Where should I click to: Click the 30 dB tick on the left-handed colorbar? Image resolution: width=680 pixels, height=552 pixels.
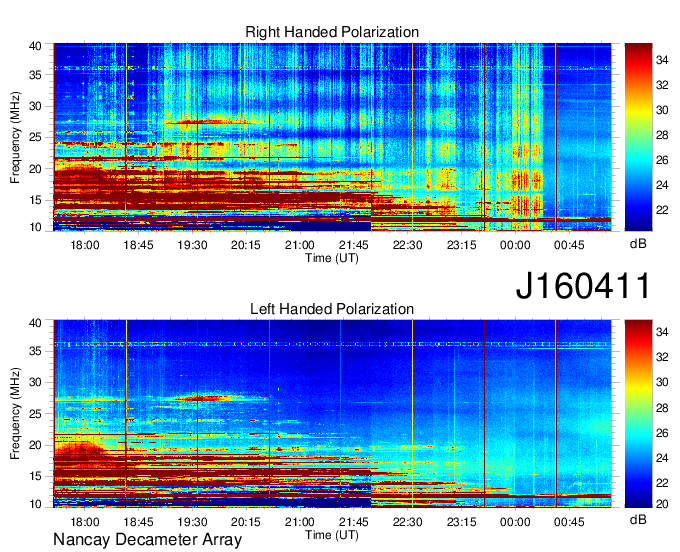662,382
